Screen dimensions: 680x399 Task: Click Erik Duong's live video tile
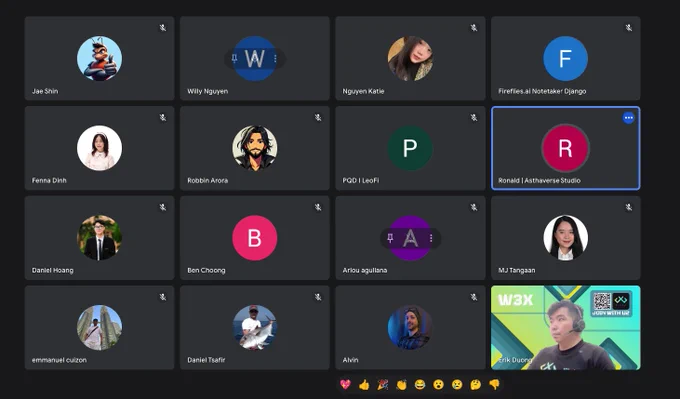[x=566, y=327]
